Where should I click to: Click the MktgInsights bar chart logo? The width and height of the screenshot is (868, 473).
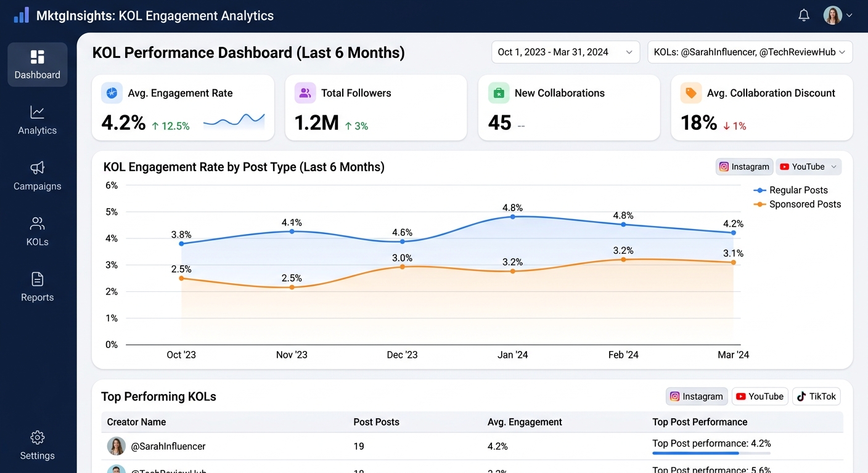click(21, 15)
